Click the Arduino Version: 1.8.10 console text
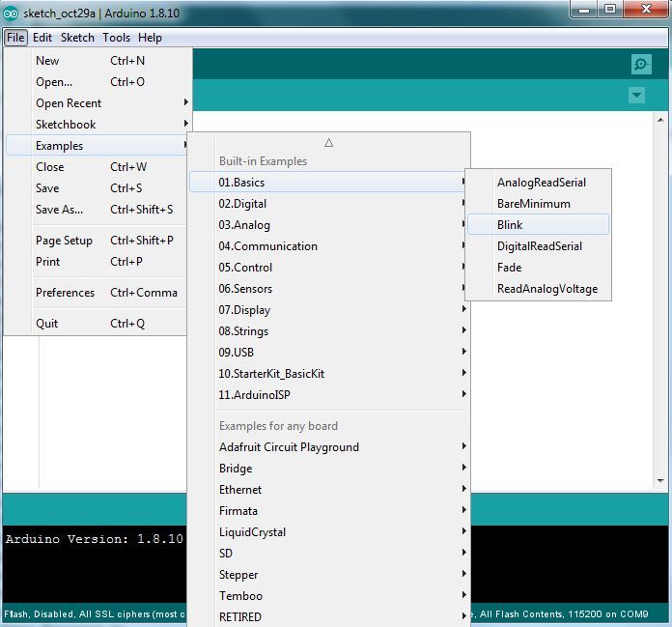Viewport: 672px width, 627px height. click(95, 539)
